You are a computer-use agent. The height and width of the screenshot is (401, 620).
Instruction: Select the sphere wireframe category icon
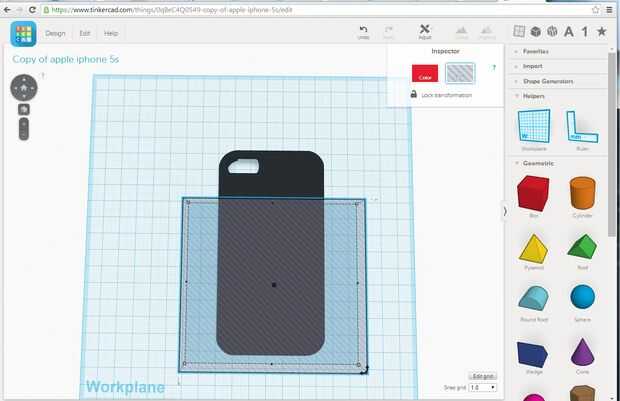tap(552, 31)
